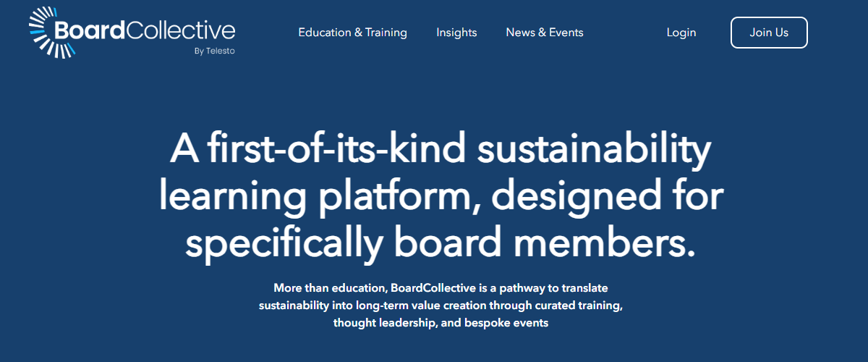
Task: Click headline line "learning platform, designed for"
Action: (x=441, y=198)
